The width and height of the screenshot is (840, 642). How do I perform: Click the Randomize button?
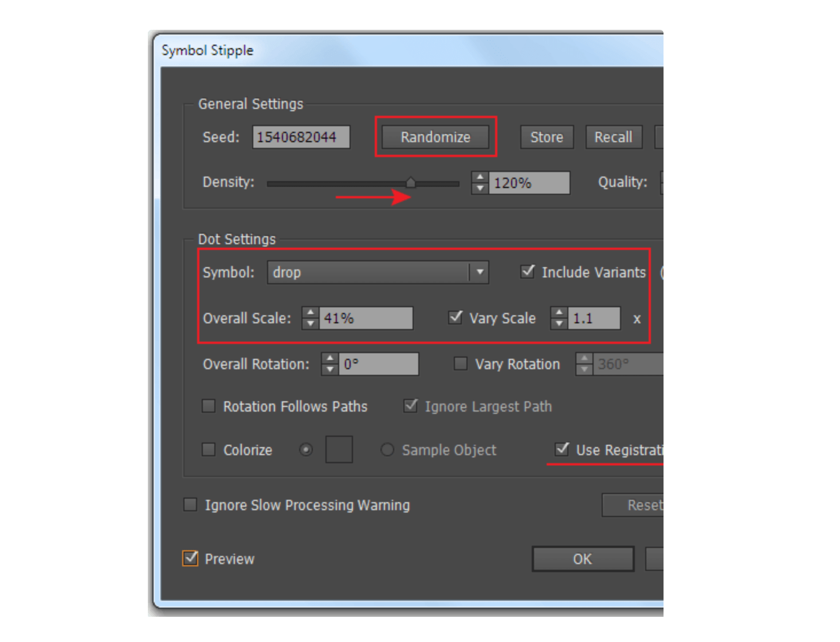pyautogui.click(x=435, y=137)
